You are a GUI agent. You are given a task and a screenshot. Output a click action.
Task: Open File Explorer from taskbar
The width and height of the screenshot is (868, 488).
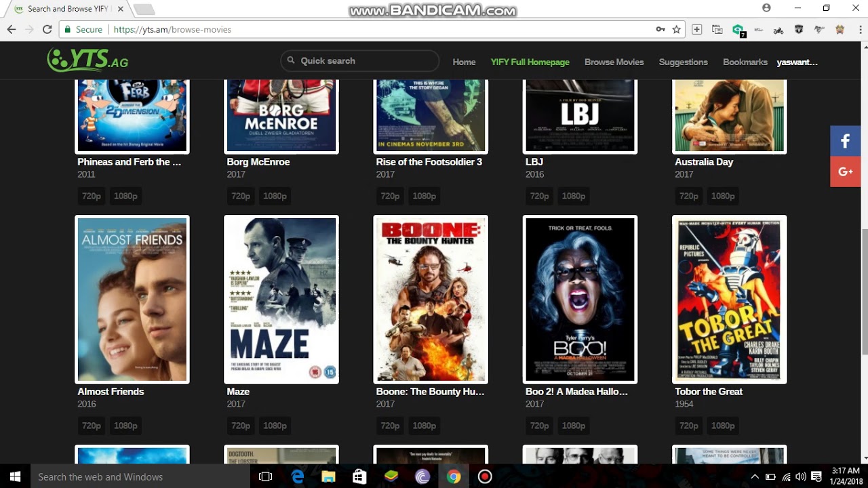click(x=328, y=476)
